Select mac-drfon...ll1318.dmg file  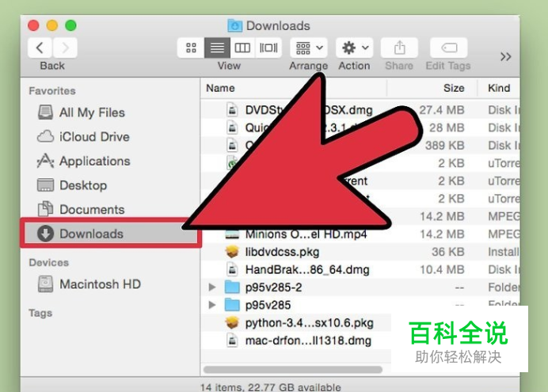point(308,341)
